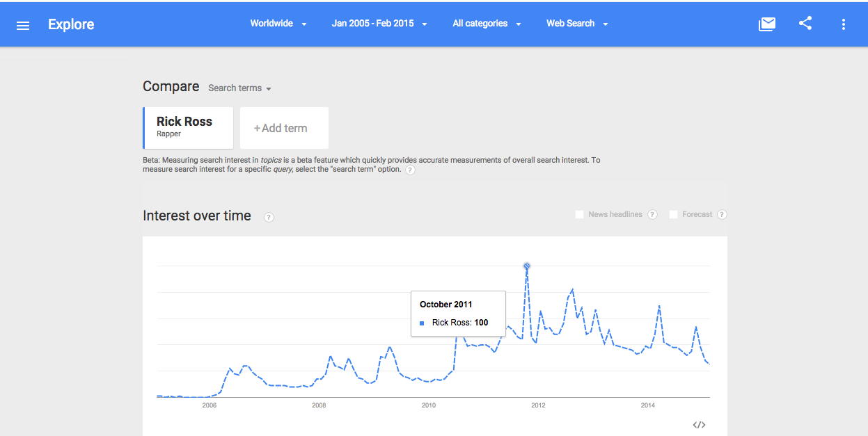Click the Add term box
The width and height of the screenshot is (868, 436).
[284, 128]
